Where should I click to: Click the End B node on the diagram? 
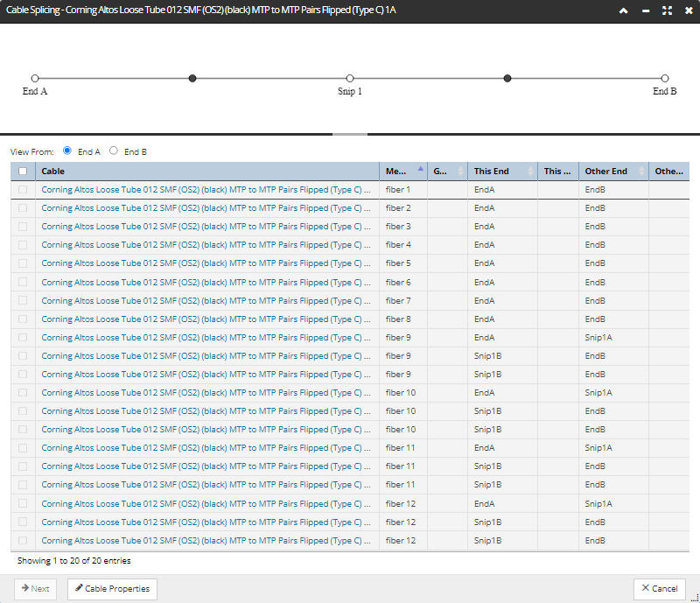tap(665, 78)
